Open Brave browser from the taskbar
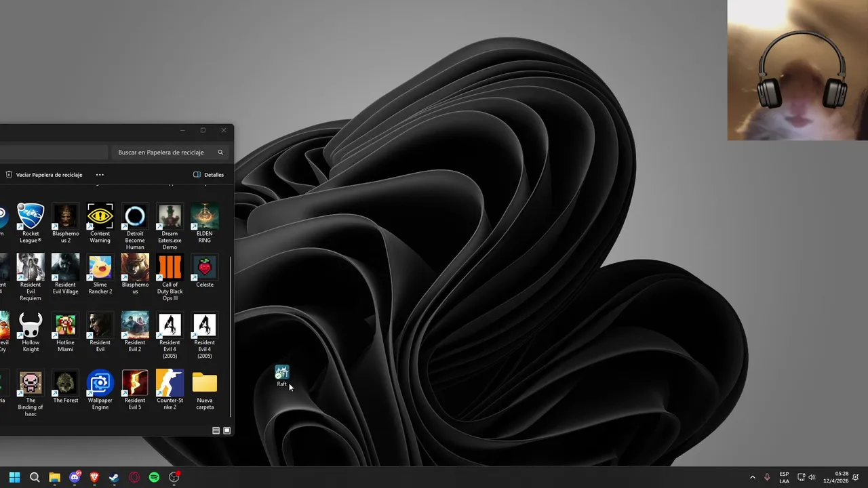The width and height of the screenshot is (868, 488). click(94, 477)
